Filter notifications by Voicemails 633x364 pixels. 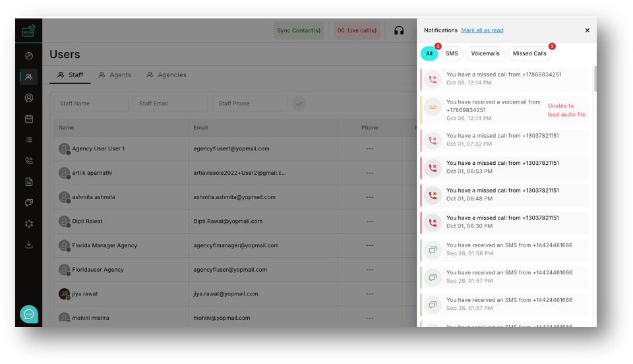485,53
